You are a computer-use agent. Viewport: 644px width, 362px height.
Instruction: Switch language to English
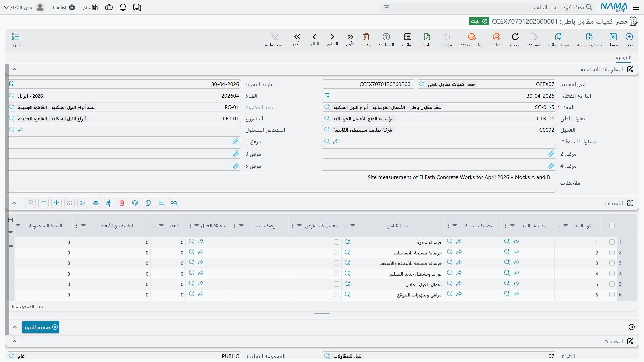coord(64,7)
